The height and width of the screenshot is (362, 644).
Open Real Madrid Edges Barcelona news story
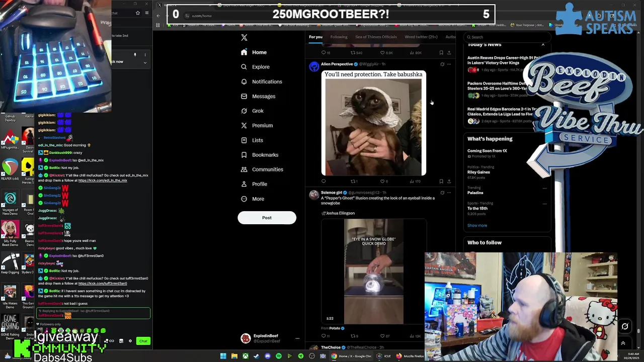coord(501,114)
